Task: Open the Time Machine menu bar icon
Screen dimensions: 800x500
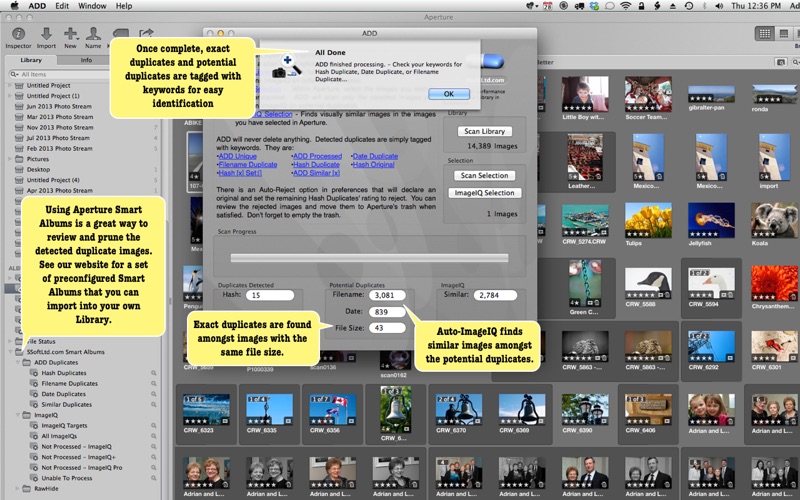Action: tap(688, 6)
